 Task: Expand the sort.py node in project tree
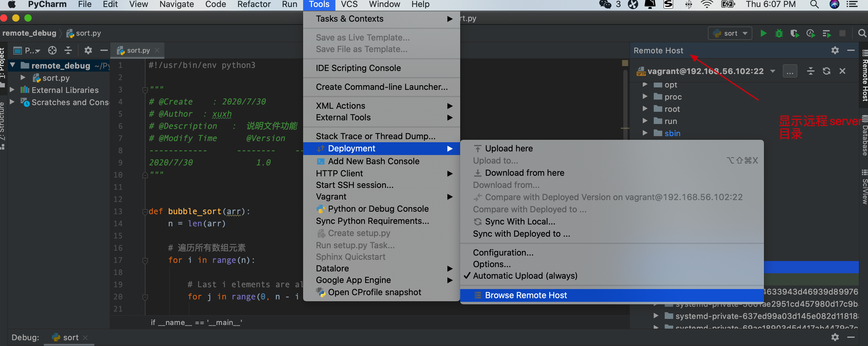pos(23,78)
